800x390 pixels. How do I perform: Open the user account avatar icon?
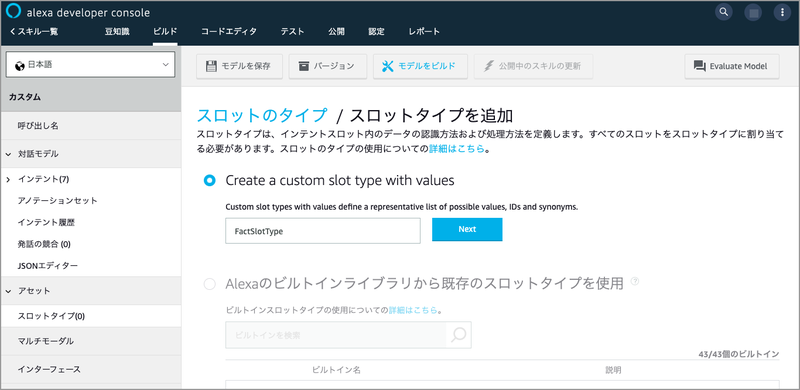[x=753, y=12]
